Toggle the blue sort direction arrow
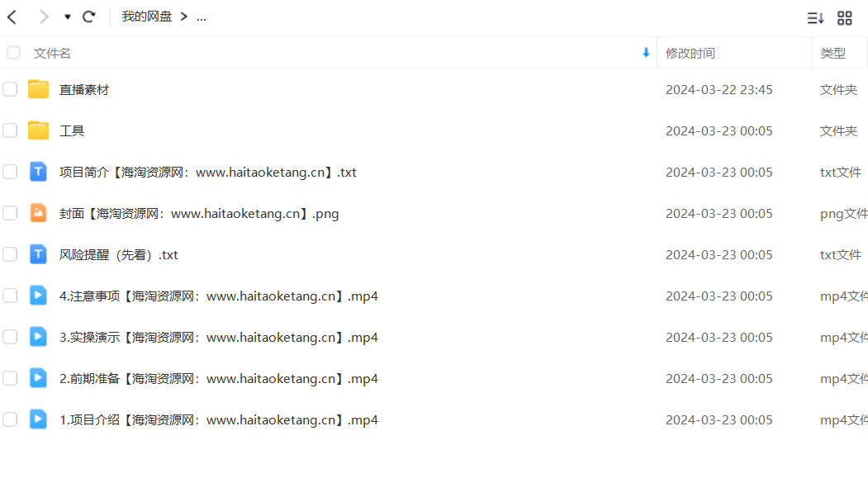Viewport: 868px width, 483px height. pos(646,53)
